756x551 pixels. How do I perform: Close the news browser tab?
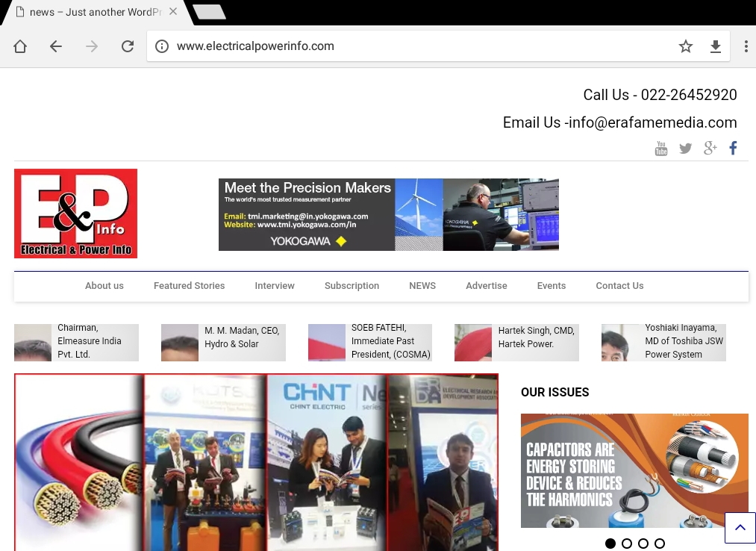(x=173, y=12)
